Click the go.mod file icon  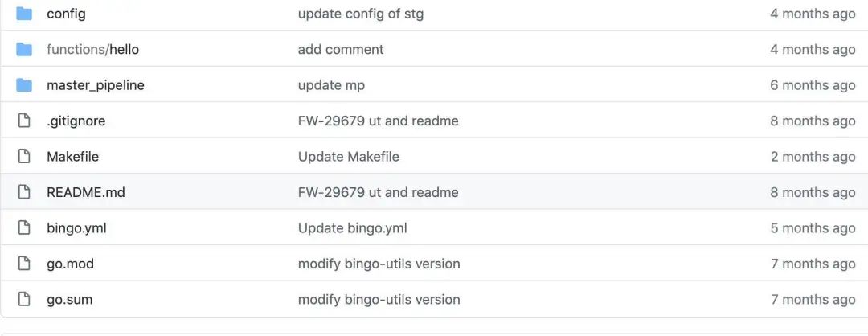24,264
